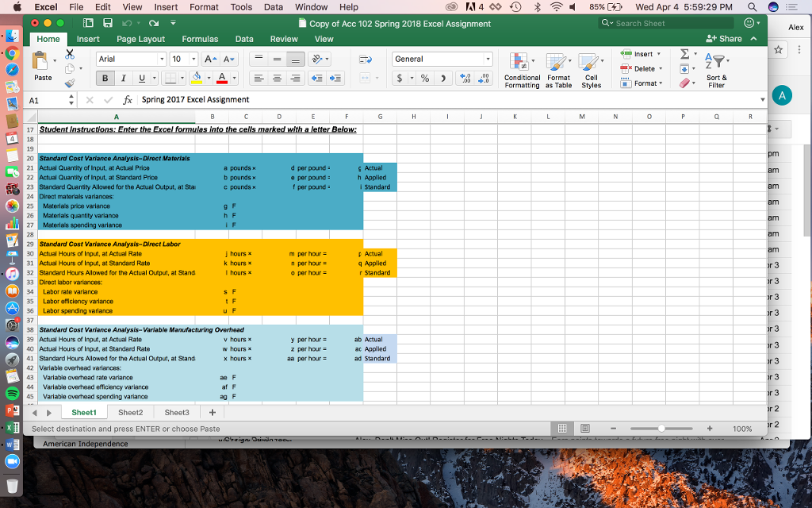Screen dimensions: 812x508
Task: Switch to the Formulas ribbon tab
Action: (200, 38)
